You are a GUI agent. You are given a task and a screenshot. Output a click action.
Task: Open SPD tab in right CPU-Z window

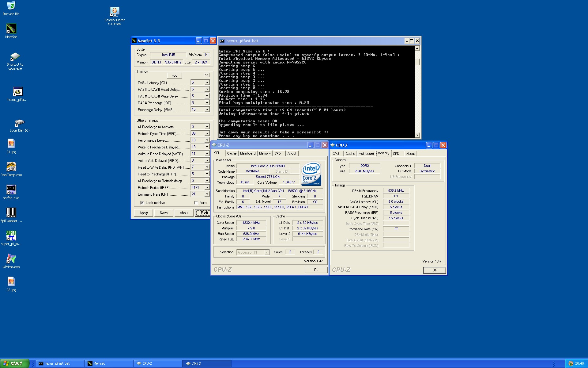(396, 154)
